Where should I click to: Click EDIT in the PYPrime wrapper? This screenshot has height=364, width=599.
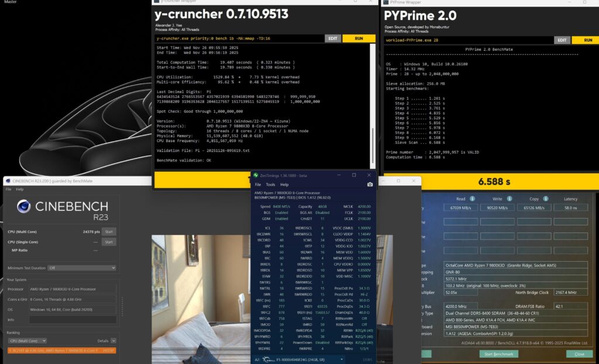562,40
